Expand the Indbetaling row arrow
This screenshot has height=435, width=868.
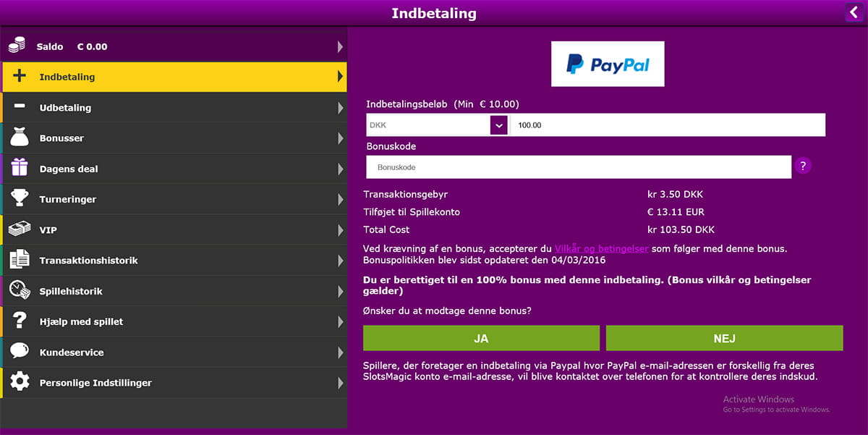click(x=340, y=76)
